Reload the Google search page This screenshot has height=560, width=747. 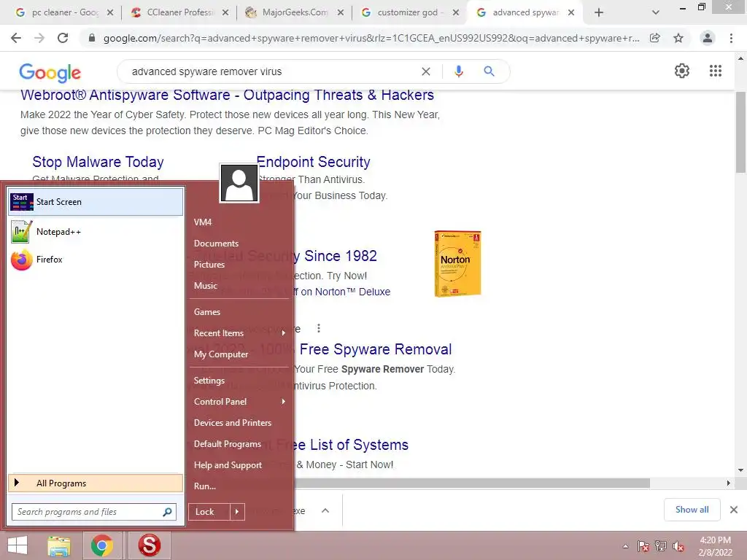[x=63, y=38]
